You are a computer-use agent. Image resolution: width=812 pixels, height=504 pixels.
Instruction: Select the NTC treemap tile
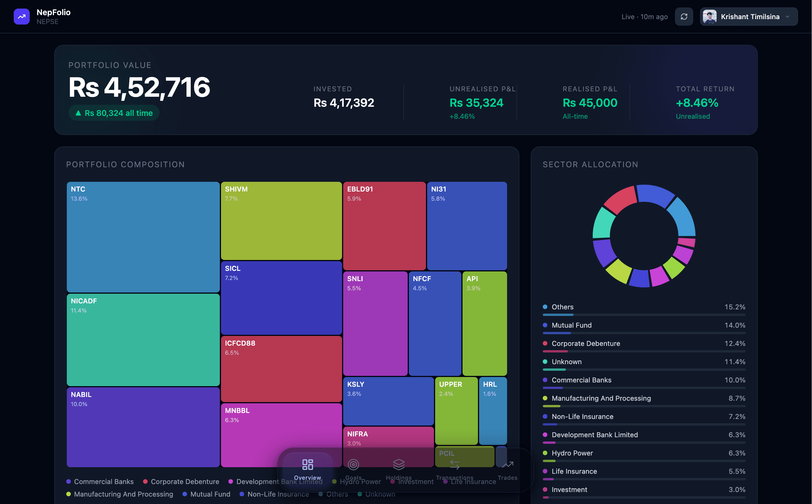143,237
